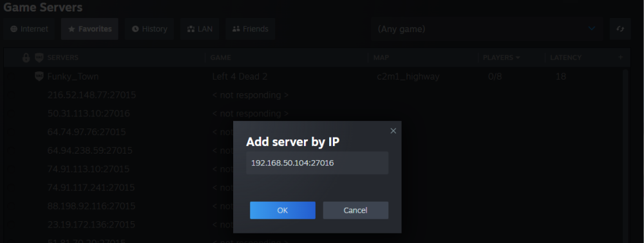Click the 0/8 players cell
This screenshot has height=243, width=644.
pyautogui.click(x=495, y=76)
